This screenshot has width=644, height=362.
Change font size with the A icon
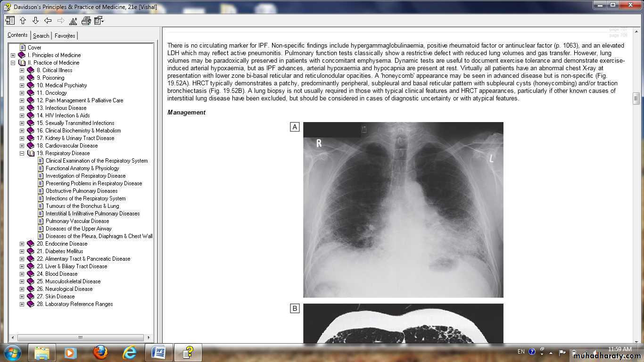(73, 21)
